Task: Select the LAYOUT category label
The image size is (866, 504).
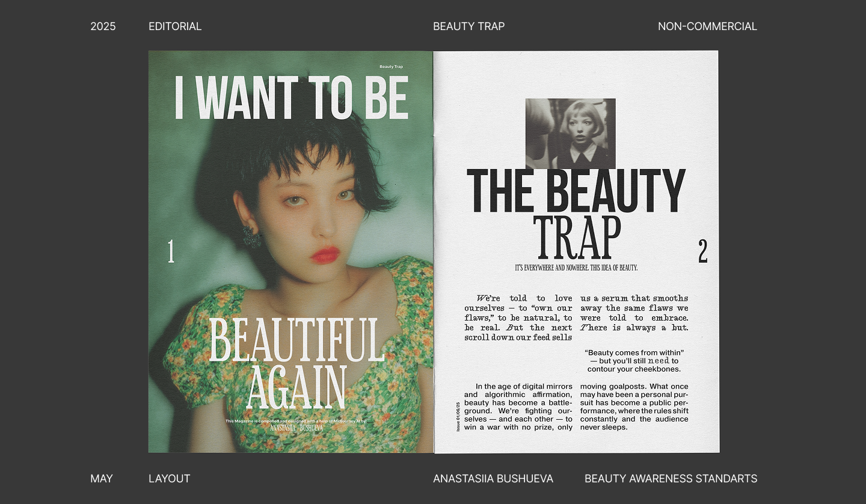Action: 169,479
